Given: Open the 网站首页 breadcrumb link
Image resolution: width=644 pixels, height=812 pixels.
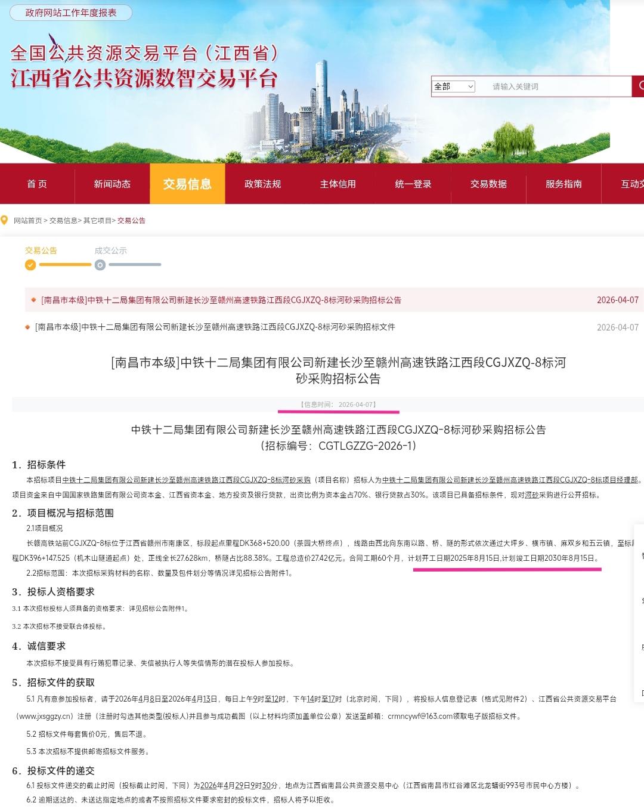Looking at the screenshot, I should pyautogui.click(x=27, y=220).
